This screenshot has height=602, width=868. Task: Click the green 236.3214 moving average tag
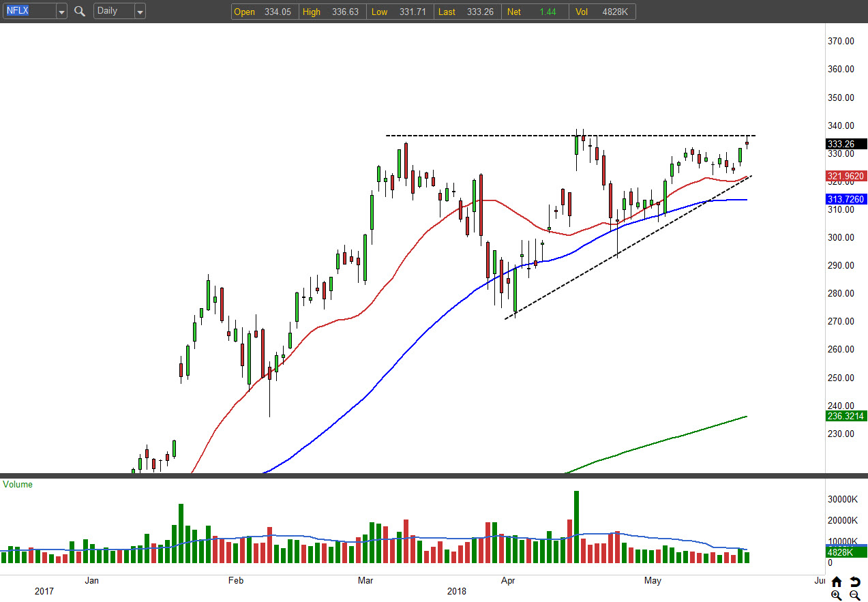pos(846,416)
